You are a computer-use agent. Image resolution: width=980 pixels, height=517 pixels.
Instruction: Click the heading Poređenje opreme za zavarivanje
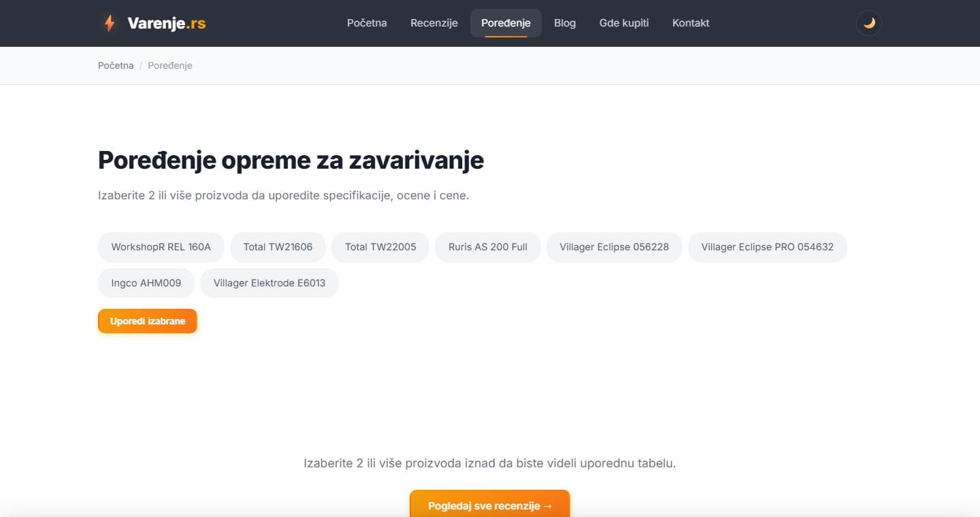pyautogui.click(x=291, y=161)
